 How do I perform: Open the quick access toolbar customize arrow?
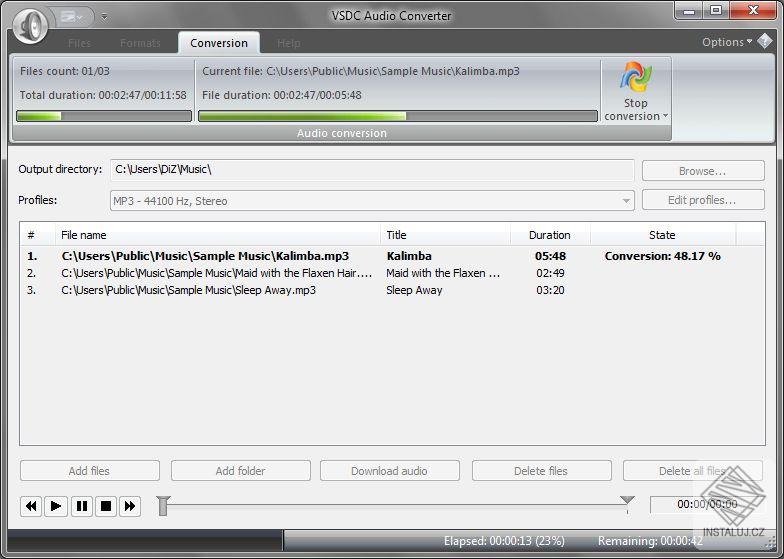[x=104, y=16]
